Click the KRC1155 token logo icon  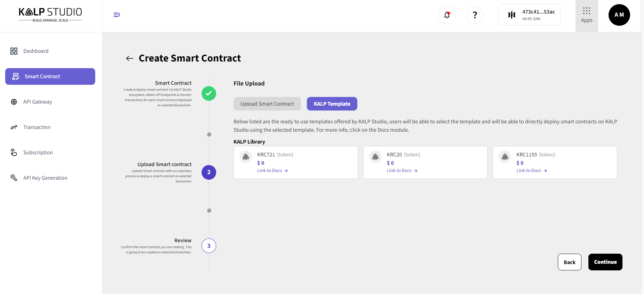[x=505, y=157]
